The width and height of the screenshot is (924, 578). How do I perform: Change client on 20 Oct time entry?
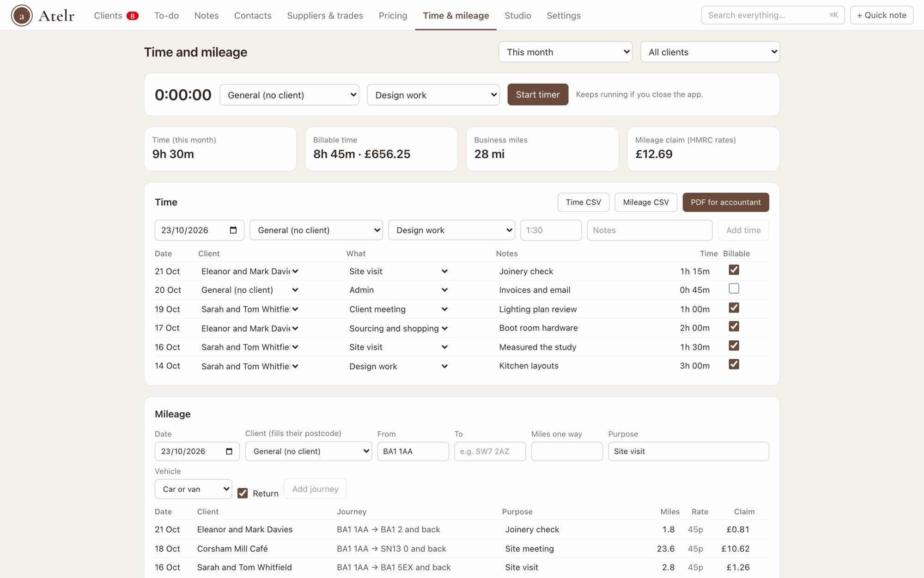coord(249,290)
